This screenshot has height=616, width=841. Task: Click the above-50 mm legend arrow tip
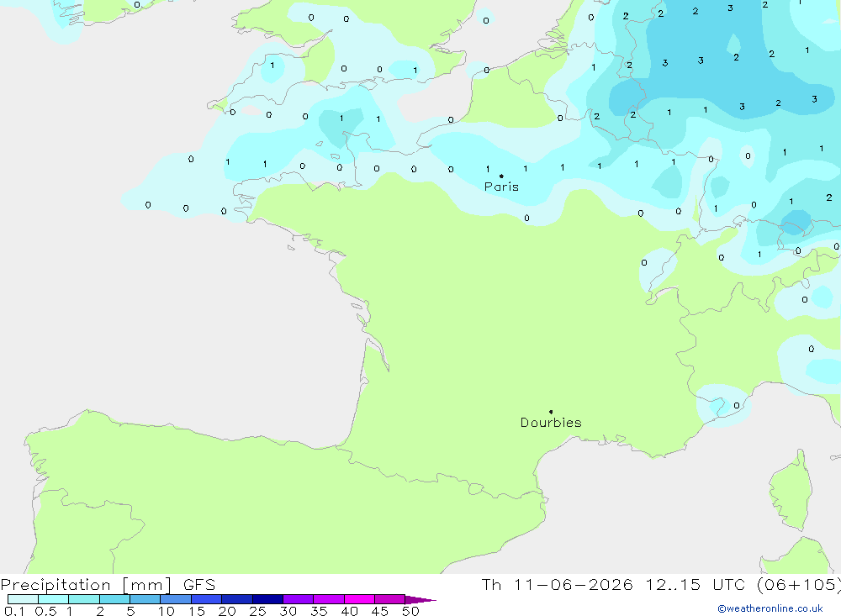(x=421, y=600)
